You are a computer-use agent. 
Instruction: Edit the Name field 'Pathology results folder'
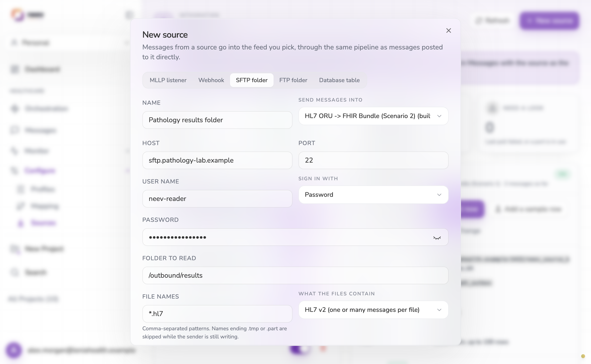click(217, 120)
